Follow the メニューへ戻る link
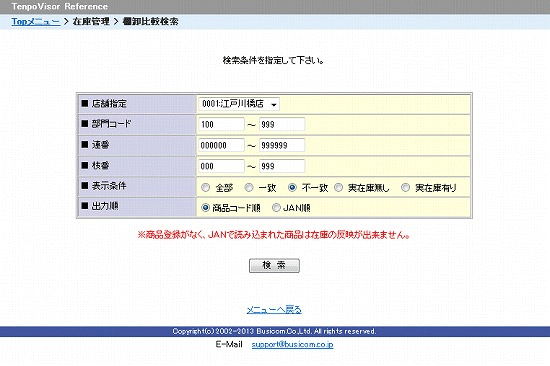This screenshot has width=550, height=366. [x=274, y=310]
